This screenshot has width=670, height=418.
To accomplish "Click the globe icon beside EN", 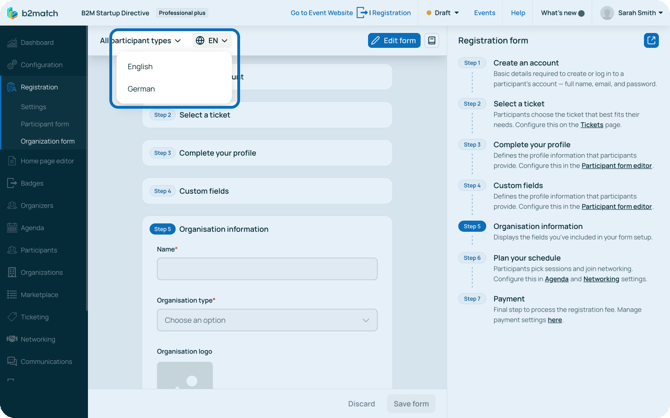I will point(200,41).
